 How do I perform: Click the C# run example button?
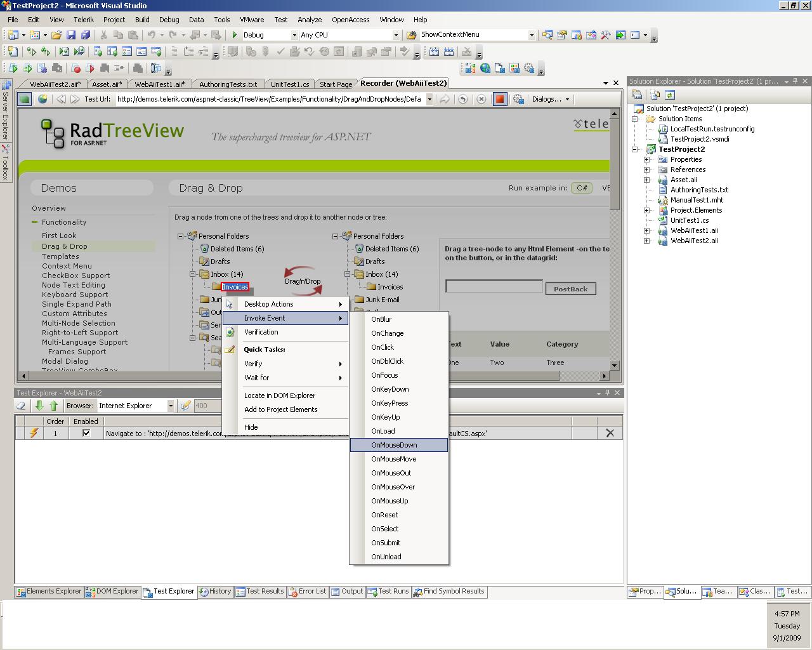coord(582,188)
